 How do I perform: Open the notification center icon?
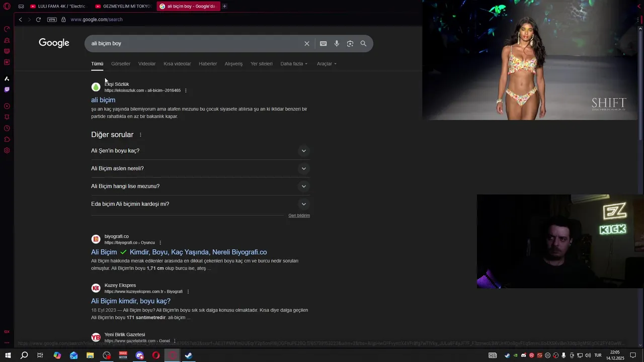point(633,355)
